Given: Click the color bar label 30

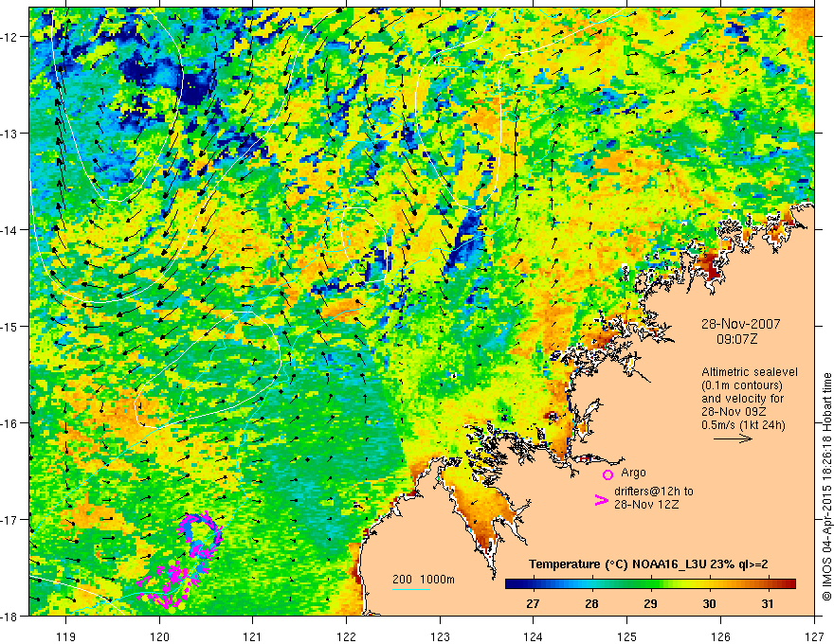Looking at the screenshot, I should click(x=709, y=603).
